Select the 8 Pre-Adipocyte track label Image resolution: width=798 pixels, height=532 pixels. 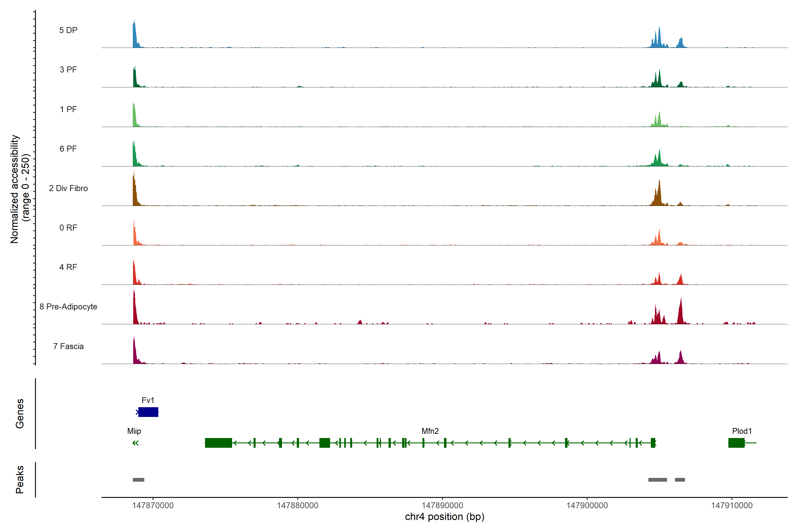click(68, 307)
